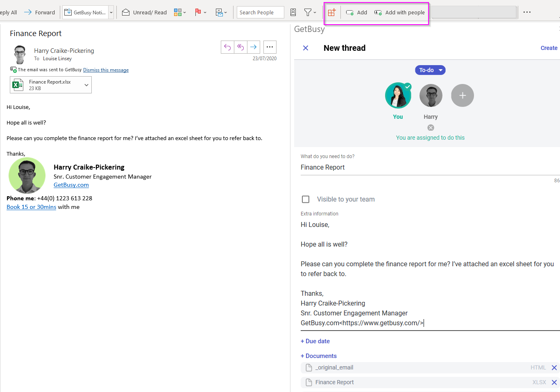Check Visible to your team checkbox
The height and width of the screenshot is (392, 560).
coord(306,199)
